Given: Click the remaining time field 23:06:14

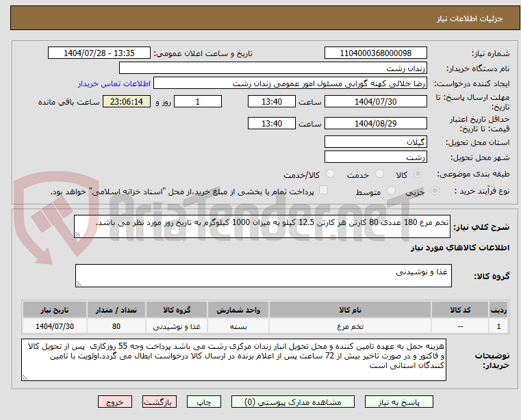Looking at the screenshot, I should 127,102.
